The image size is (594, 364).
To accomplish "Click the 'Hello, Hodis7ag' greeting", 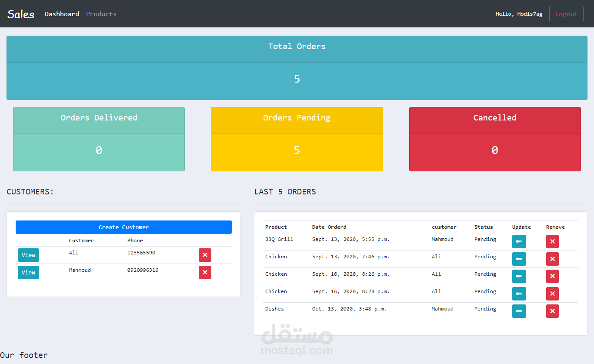I will tap(519, 14).
